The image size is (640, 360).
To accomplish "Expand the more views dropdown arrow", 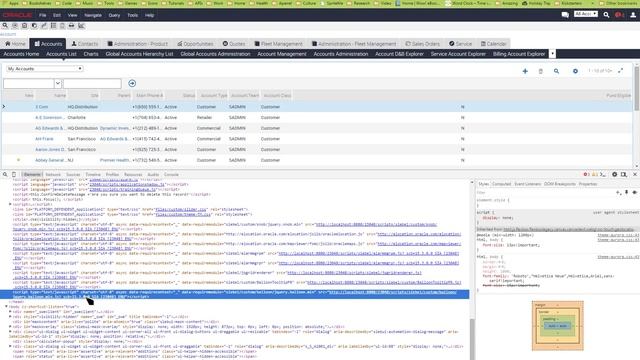I will click(x=552, y=54).
